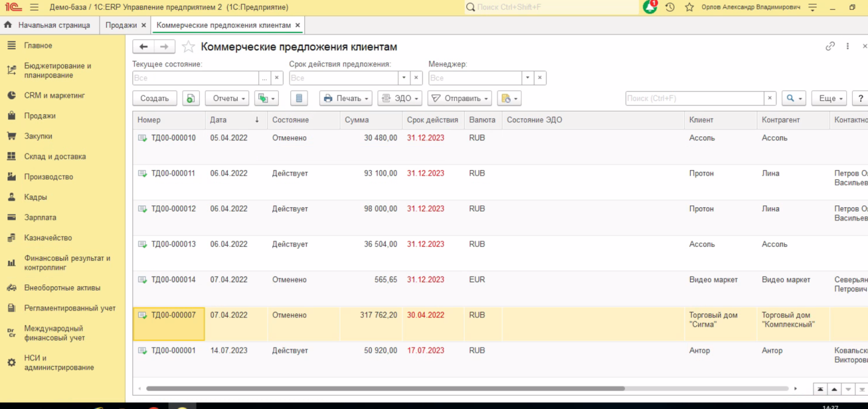
Task: Expand the Менеджер filter dropdown
Action: 527,78
